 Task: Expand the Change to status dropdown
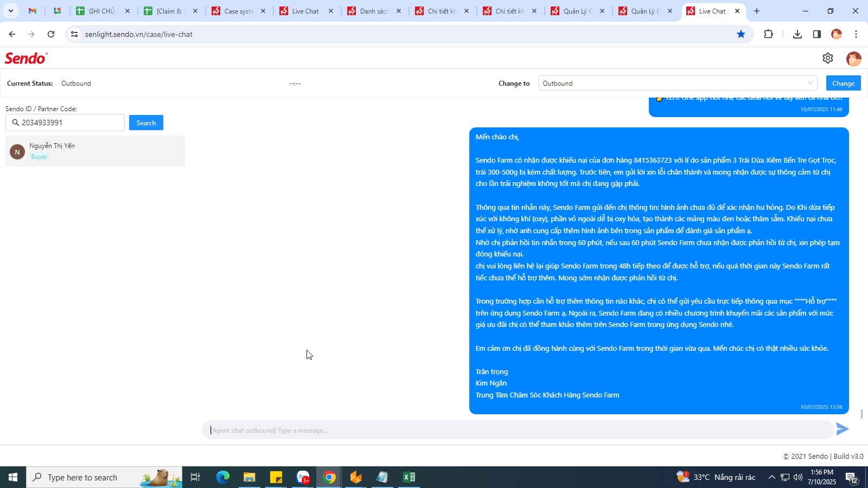pyautogui.click(x=678, y=83)
